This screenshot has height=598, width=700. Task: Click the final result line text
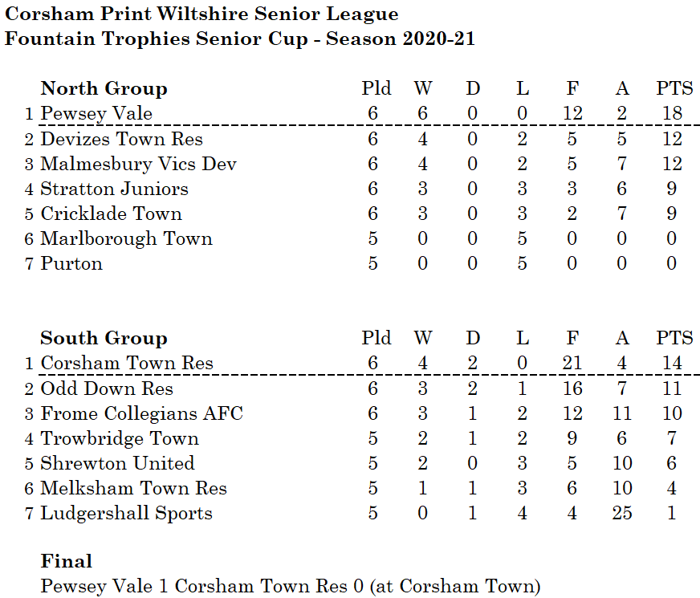291,586
